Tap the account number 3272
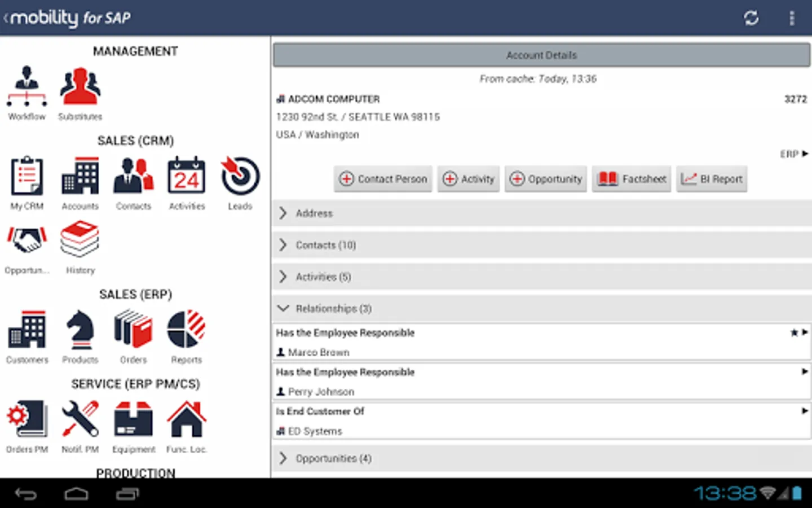Viewport: 812px width, 508px height. pyautogui.click(x=796, y=99)
